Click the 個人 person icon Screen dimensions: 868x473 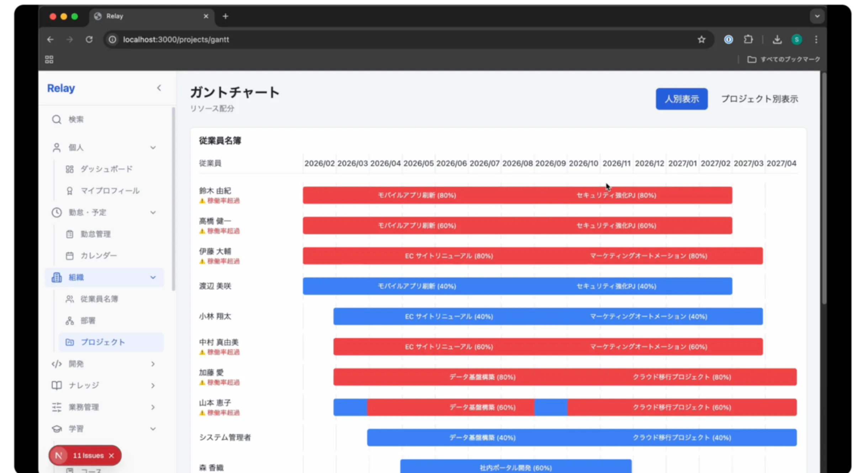[57, 148]
